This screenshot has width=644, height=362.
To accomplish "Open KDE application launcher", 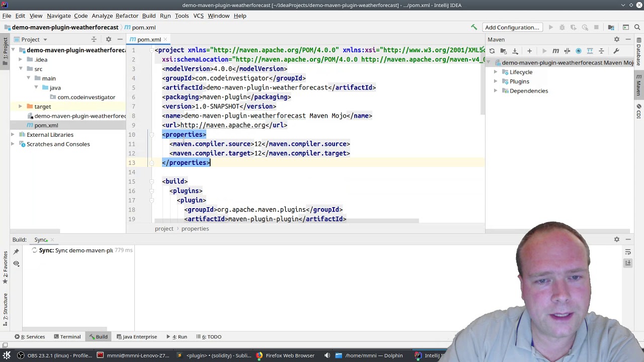I will point(7,355).
